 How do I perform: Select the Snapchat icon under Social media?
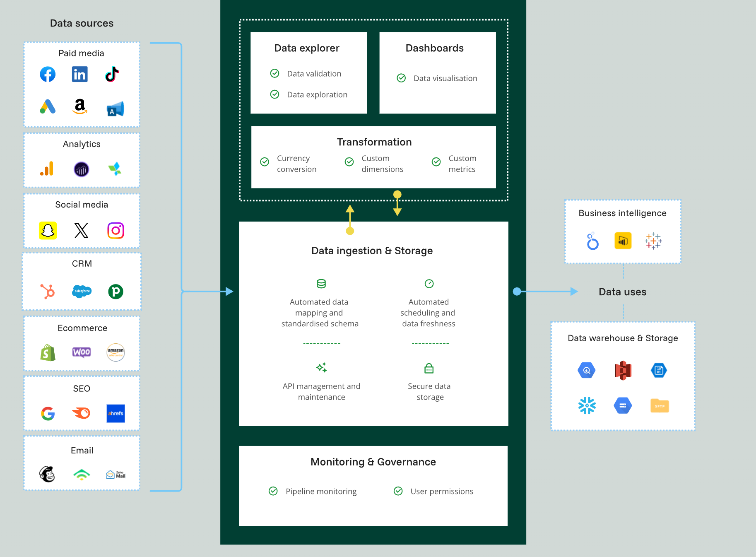pos(48,231)
